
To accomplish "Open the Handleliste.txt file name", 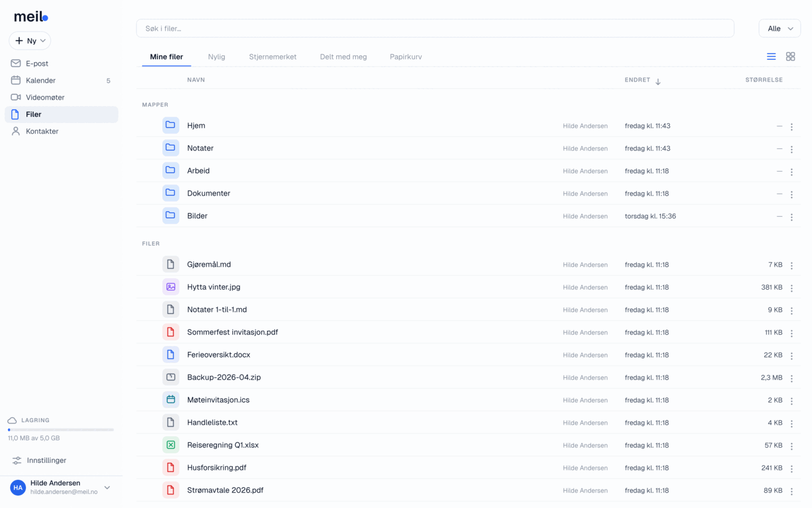I will (213, 422).
